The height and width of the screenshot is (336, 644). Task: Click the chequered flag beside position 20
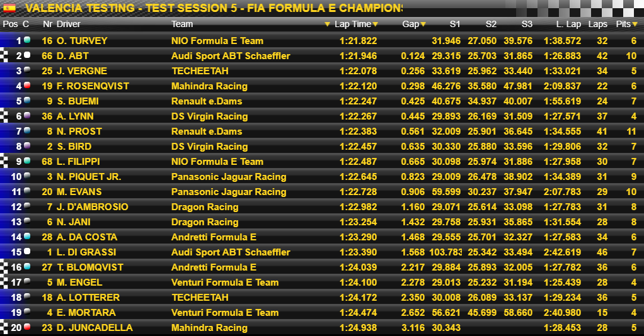point(4,327)
